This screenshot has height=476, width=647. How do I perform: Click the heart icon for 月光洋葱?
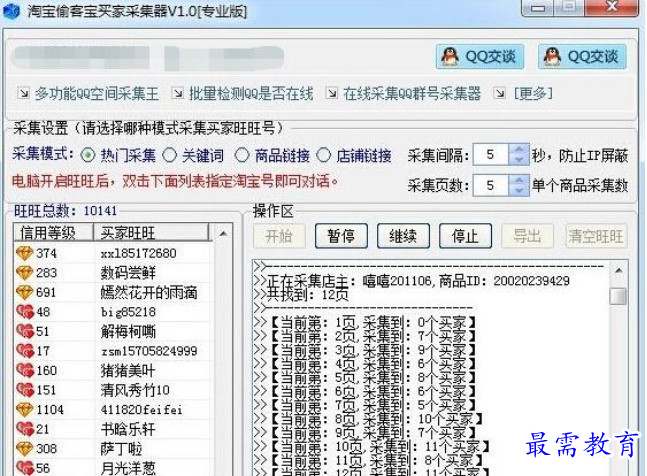pyautogui.click(x=25, y=468)
